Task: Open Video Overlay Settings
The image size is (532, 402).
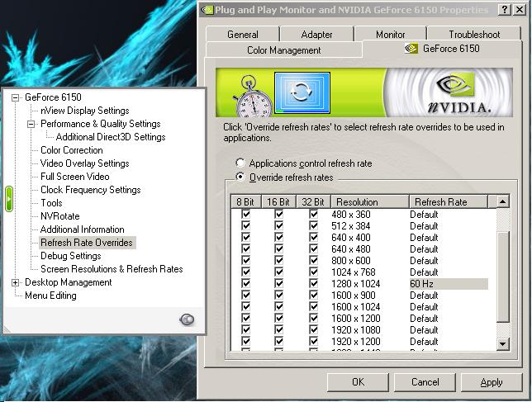Action: [x=85, y=163]
